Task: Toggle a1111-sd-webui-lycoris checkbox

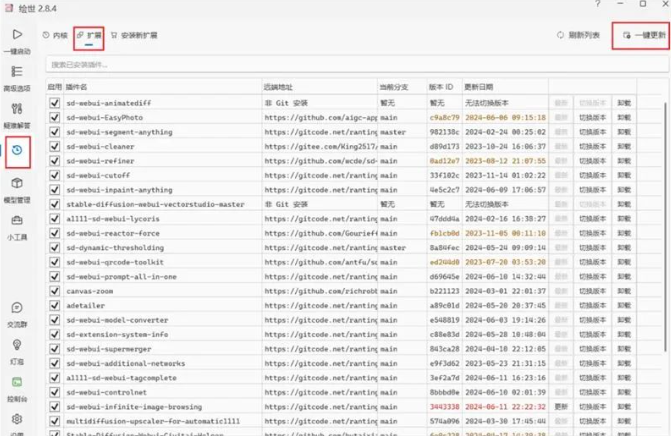Action: click(x=54, y=219)
